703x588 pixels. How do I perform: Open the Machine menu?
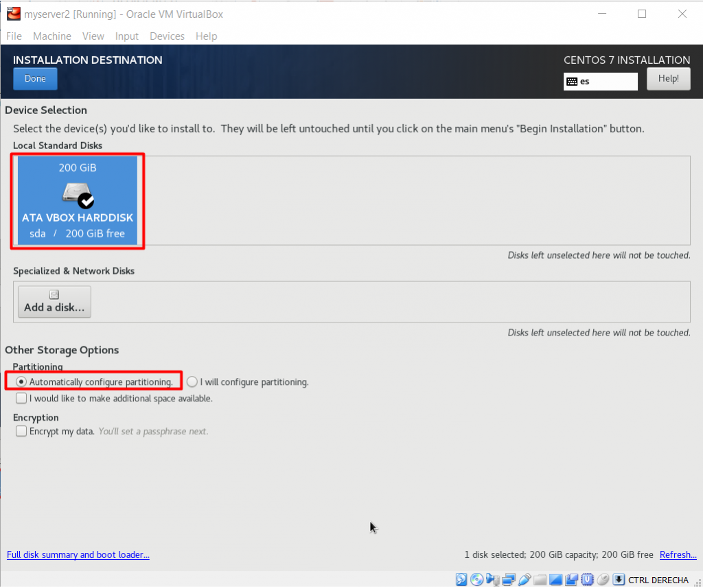pyautogui.click(x=52, y=36)
